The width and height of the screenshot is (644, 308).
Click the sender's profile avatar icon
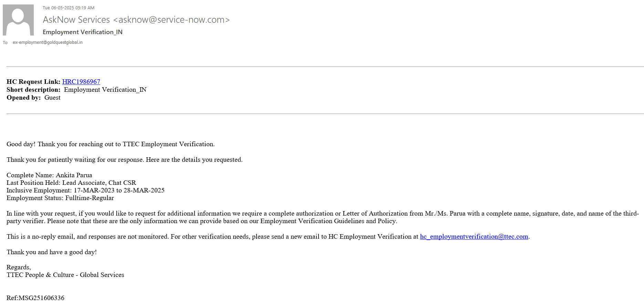[x=18, y=20]
